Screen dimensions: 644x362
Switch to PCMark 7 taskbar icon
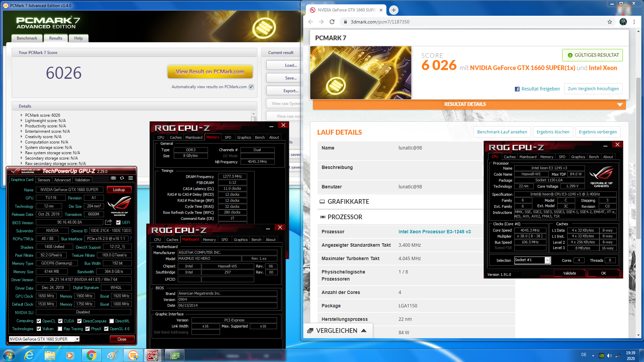[133, 355]
